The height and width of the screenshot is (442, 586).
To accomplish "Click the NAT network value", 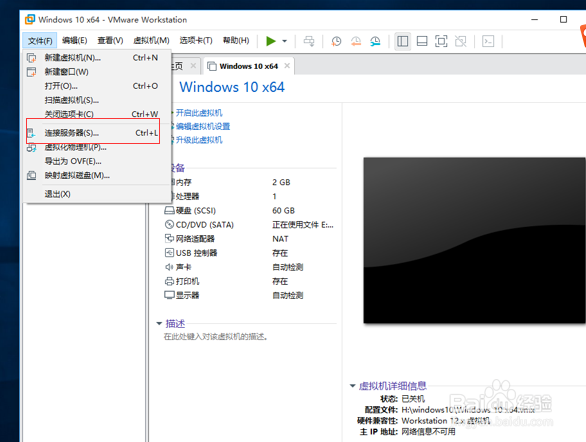I will 280,239.
